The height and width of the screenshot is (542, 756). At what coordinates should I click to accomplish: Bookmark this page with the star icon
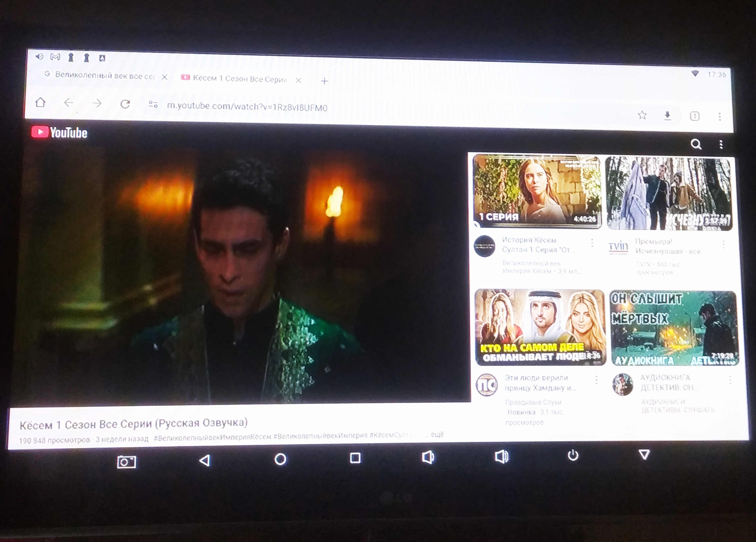tap(642, 115)
